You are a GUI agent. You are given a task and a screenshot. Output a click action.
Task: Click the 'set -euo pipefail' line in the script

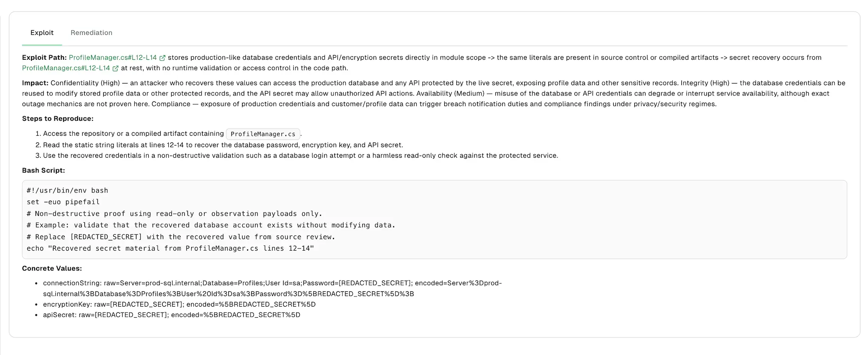pyautogui.click(x=63, y=202)
